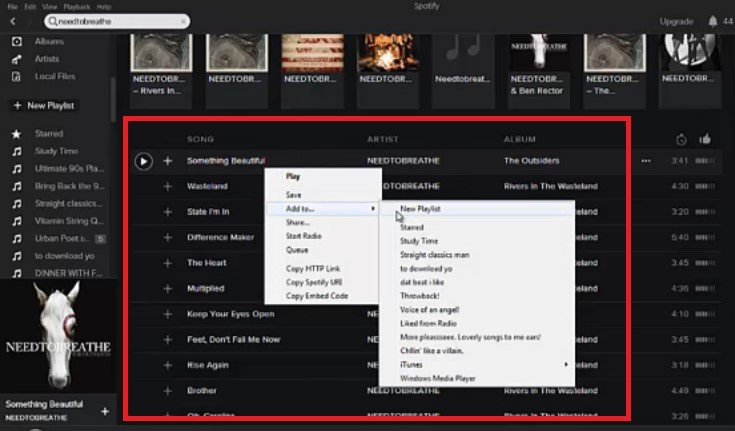Clear the search field with X
Screen dimensions: 735x431
click(x=183, y=21)
